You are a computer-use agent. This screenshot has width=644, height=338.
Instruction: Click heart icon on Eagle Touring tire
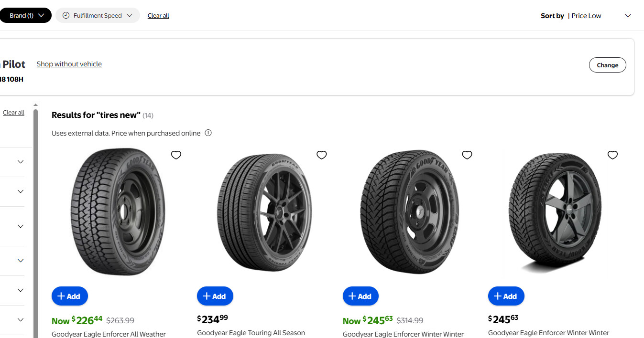[322, 155]
